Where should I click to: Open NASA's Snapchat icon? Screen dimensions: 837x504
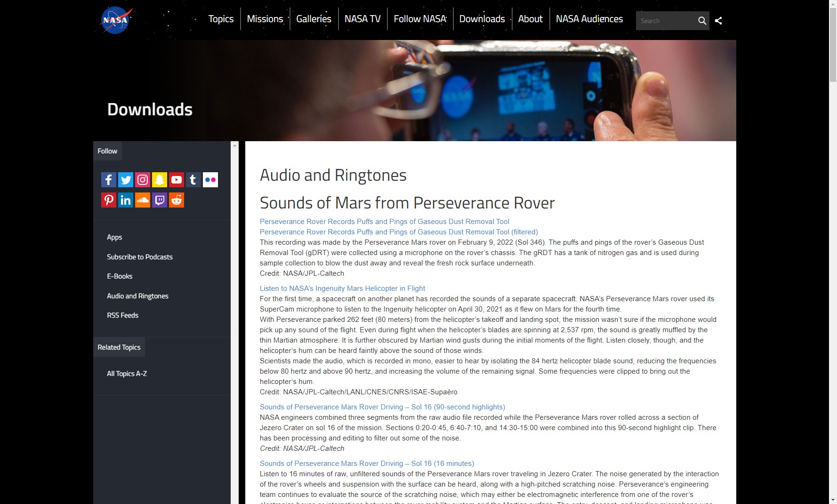(x=160, y=180)
